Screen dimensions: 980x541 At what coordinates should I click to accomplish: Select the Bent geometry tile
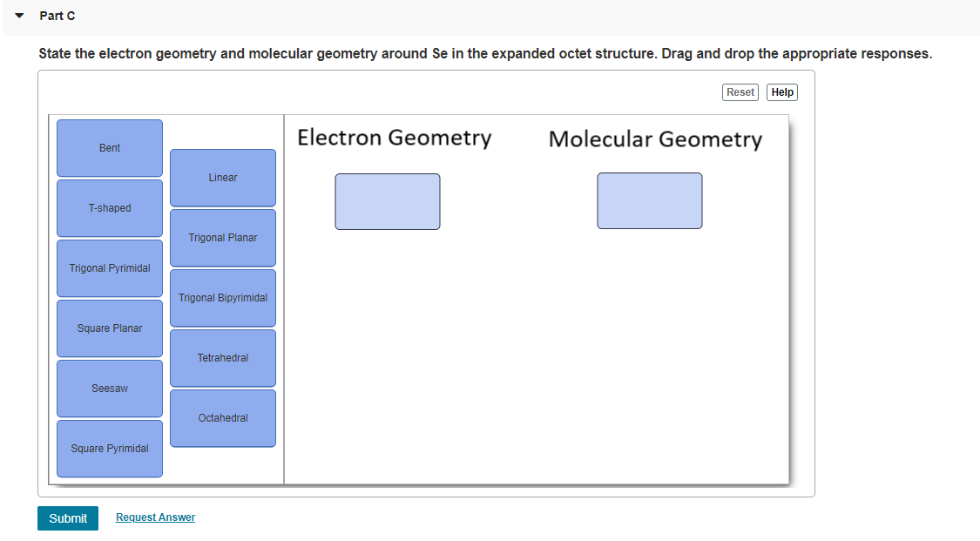coord(109,147)
